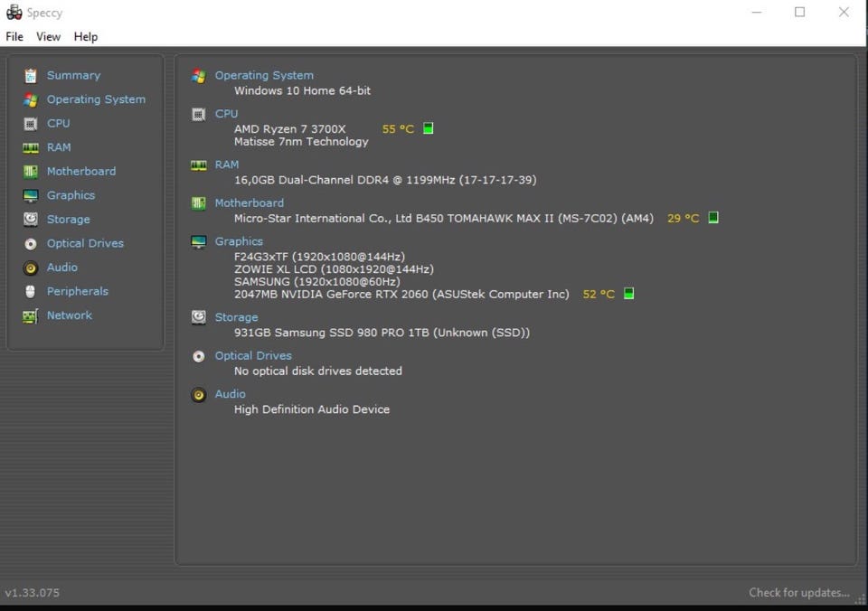The image size is (868, 611).
Task: Click the 55 °C CPU temperature value
Action: coord(398,129)
